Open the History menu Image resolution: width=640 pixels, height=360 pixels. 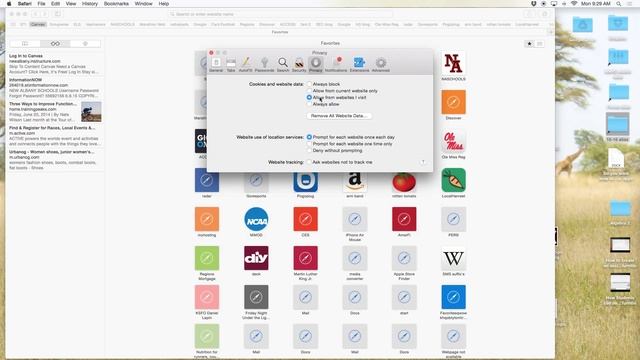coord(90,4)
